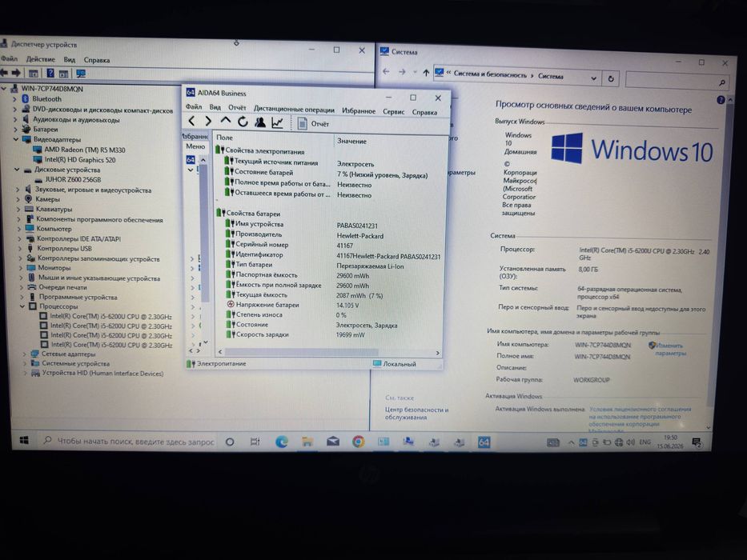Click refresh button in Система address bar
747x560 pixels.
611,79
